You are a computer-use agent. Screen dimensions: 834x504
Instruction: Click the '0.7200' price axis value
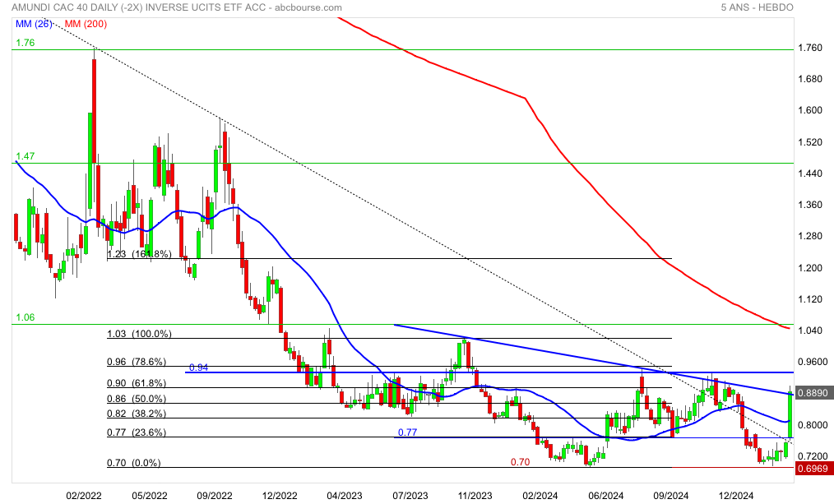click(x=813, y=456)
